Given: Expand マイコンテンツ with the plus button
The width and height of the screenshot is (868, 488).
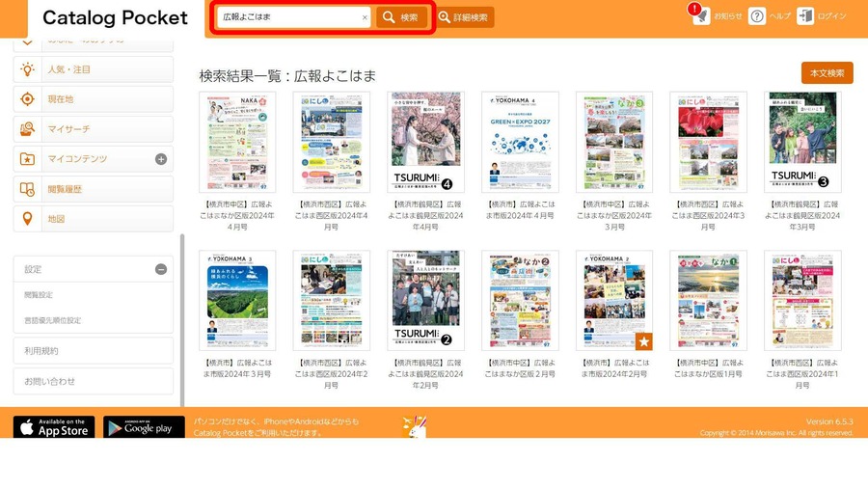Looking at the screenshot, I should [161, 159].
